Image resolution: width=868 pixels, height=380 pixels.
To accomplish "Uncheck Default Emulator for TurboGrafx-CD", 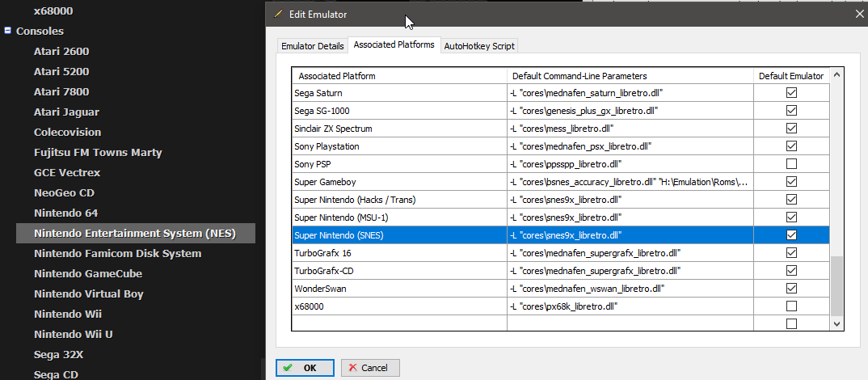I will pyautogui.click(x=791, y=270).
